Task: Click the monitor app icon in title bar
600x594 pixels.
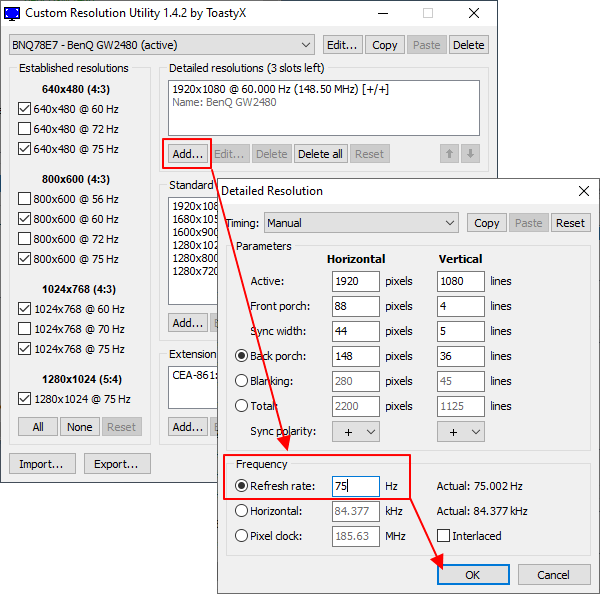Action: pos(12,13)
